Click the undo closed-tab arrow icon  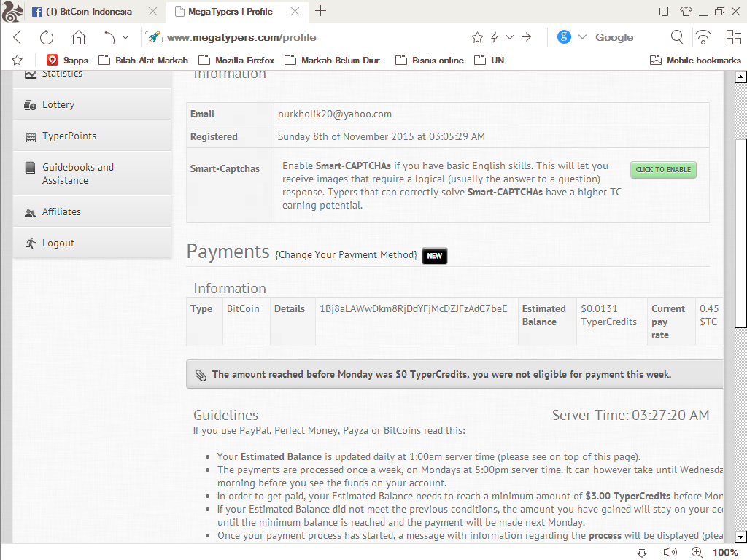coord(109,37)
